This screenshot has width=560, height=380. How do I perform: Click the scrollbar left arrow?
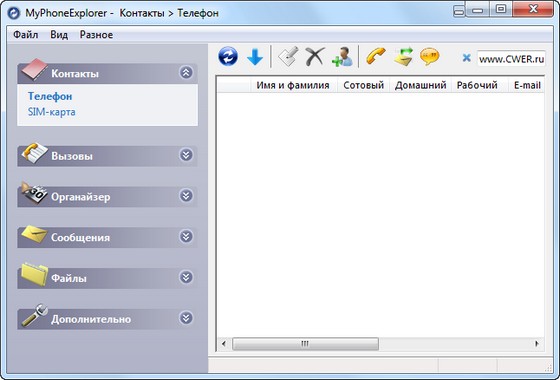coord(224,344)
